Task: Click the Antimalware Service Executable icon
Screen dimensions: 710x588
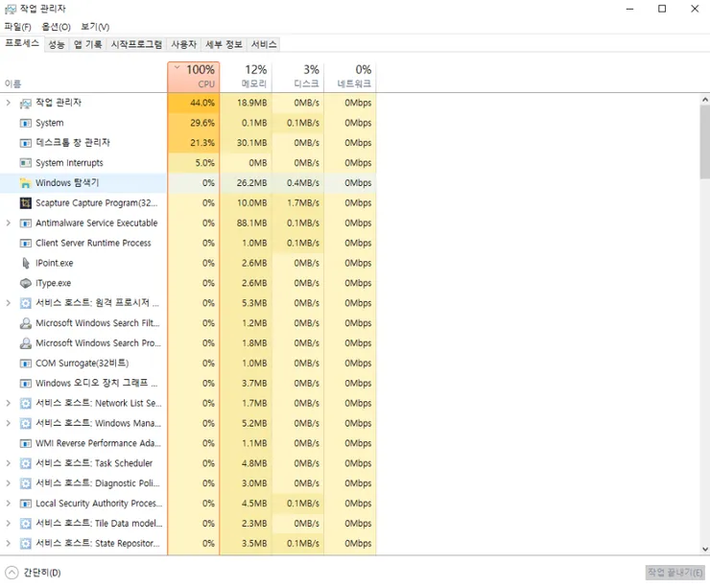Action: coord(25,223)
